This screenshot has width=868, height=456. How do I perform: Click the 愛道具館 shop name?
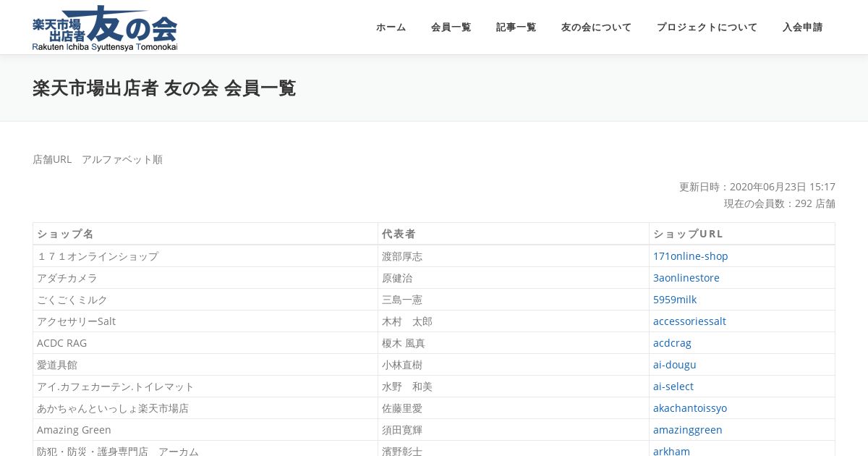coord(205,365)
